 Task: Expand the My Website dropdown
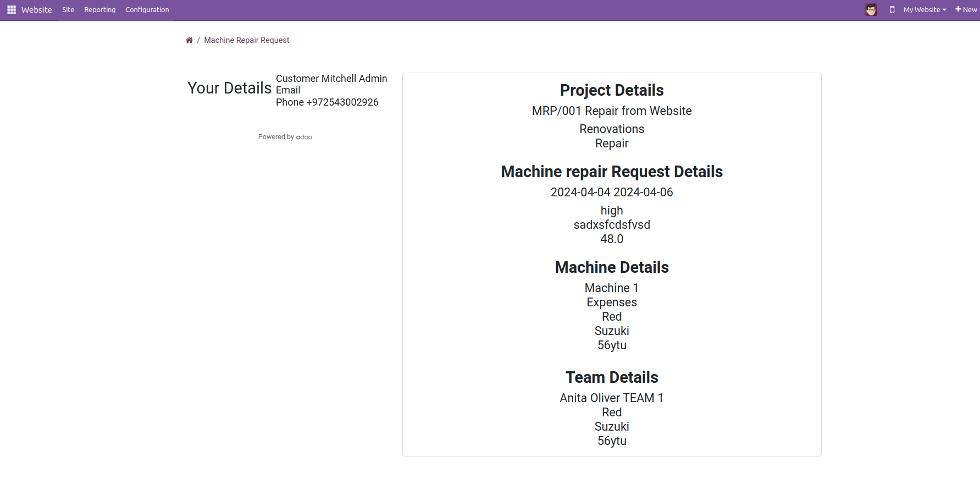coord(924,10)
